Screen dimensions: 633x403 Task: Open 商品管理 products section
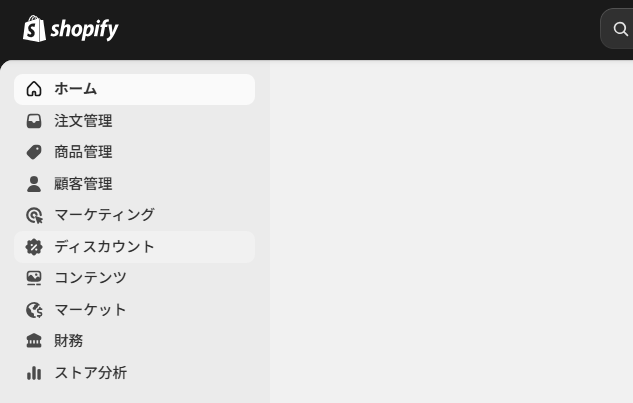pyautogui.click(x=83, y=152)
